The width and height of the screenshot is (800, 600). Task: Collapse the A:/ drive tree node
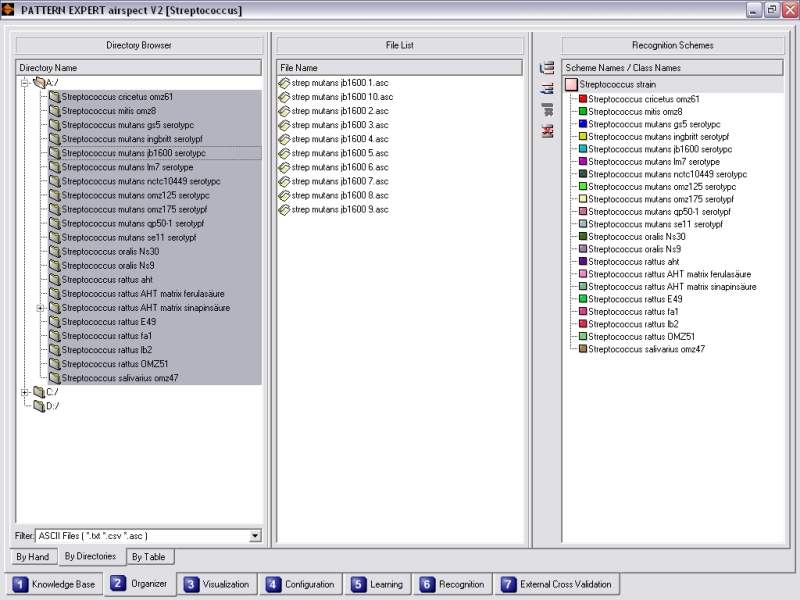coord(24,83)
